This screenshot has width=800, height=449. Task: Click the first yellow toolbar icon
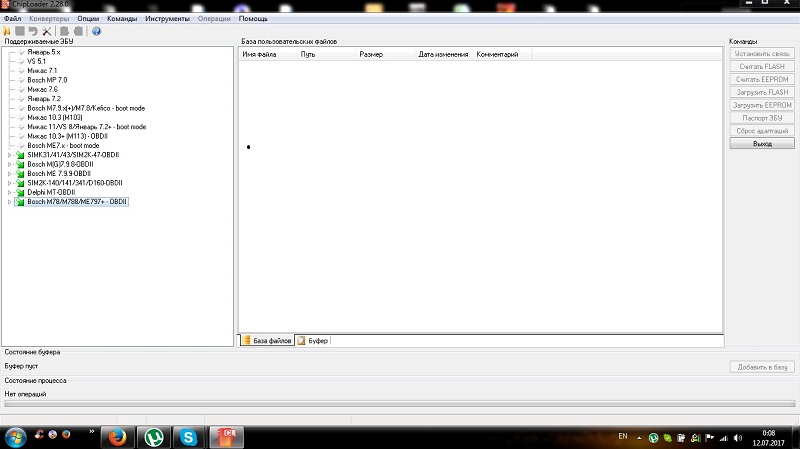point(7,31)
